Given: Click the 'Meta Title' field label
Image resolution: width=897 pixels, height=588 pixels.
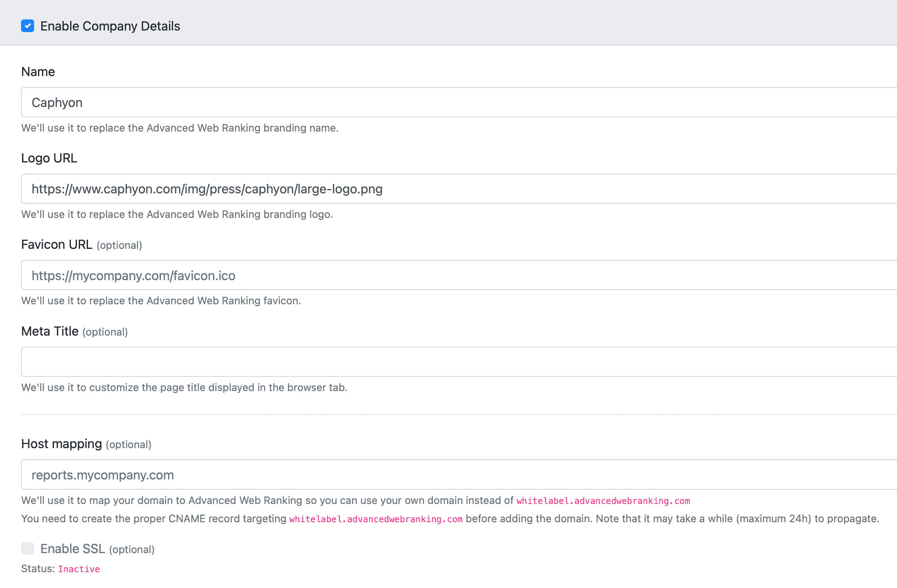Looking at the screenshot, I should tap(50, 331).
